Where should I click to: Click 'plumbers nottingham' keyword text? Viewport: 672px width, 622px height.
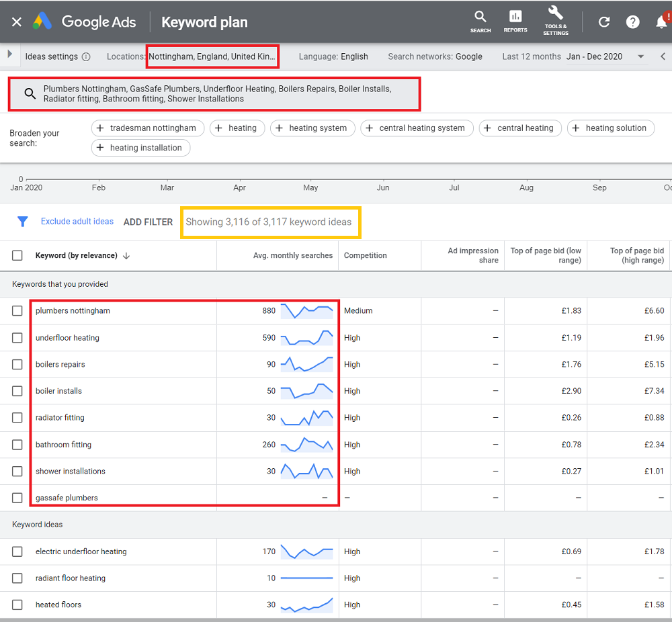[x=73, y=311]
